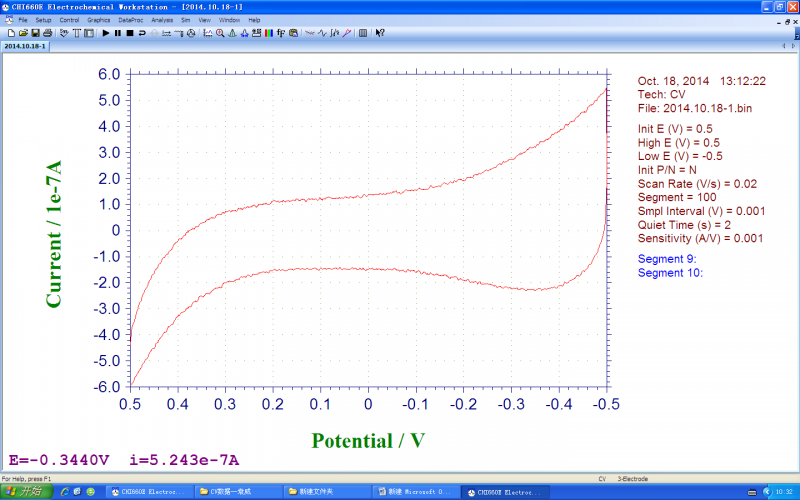Open the Graph Options icon
Screen dimensions: 800x500
point(257,33)
